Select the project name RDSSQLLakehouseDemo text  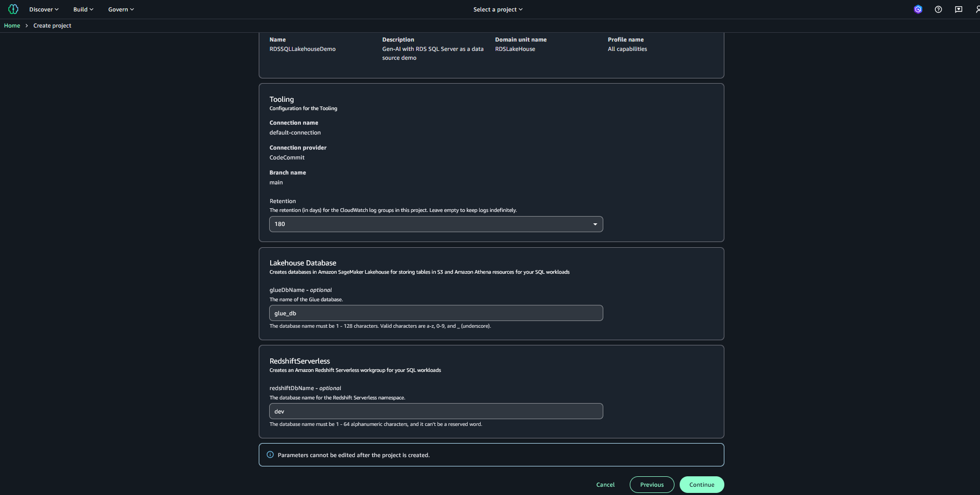(x=302, y=49)
